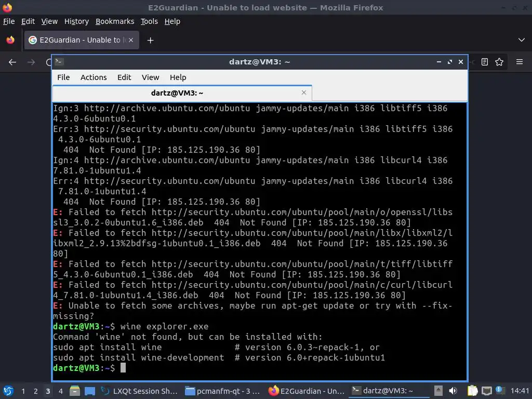Open Firefox Help menu
This screenshot has height=399, width=532.
click(172, 21)
